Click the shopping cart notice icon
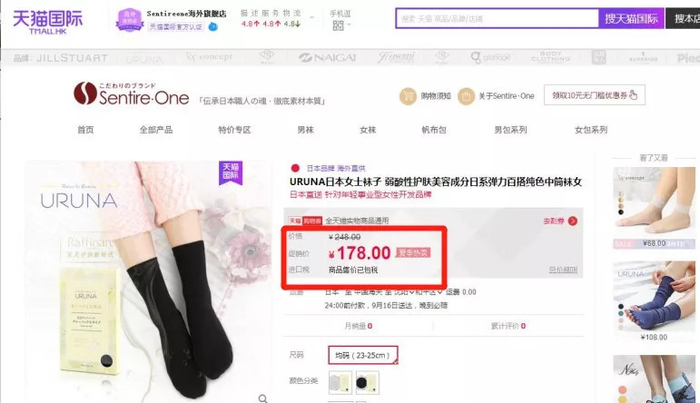 pos(408,96)
